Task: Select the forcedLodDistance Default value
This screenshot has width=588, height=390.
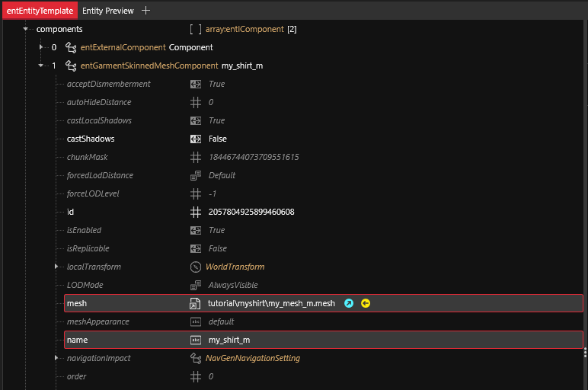Action: (222, 175)
